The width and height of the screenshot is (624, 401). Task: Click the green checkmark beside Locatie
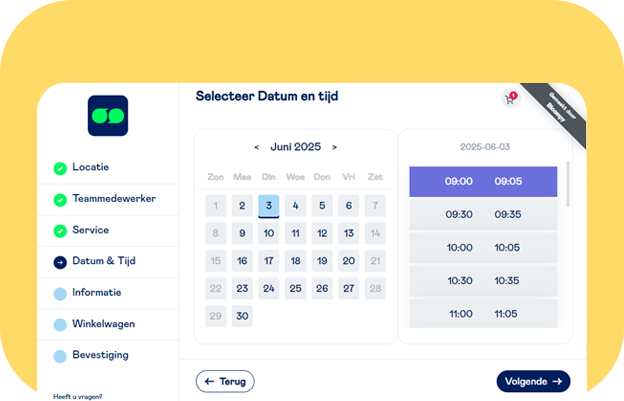click(60, 168)
